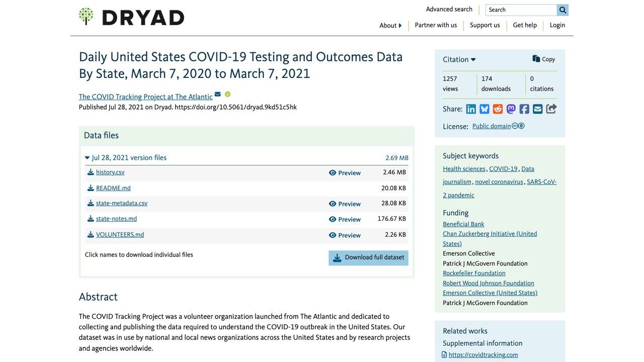Share the dataset by email icon
This screenshot has width=644, height=362.
pyautogui.click(x=538, y=109)
